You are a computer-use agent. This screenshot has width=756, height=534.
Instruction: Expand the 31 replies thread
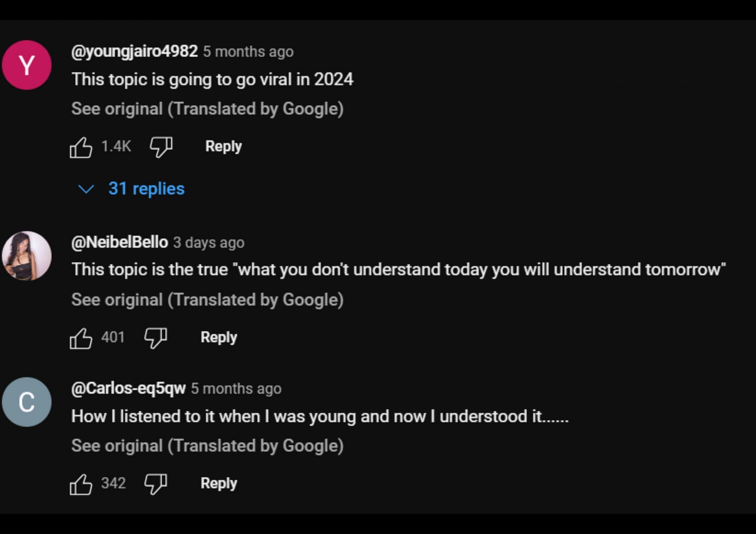click(x=146, y=189)
